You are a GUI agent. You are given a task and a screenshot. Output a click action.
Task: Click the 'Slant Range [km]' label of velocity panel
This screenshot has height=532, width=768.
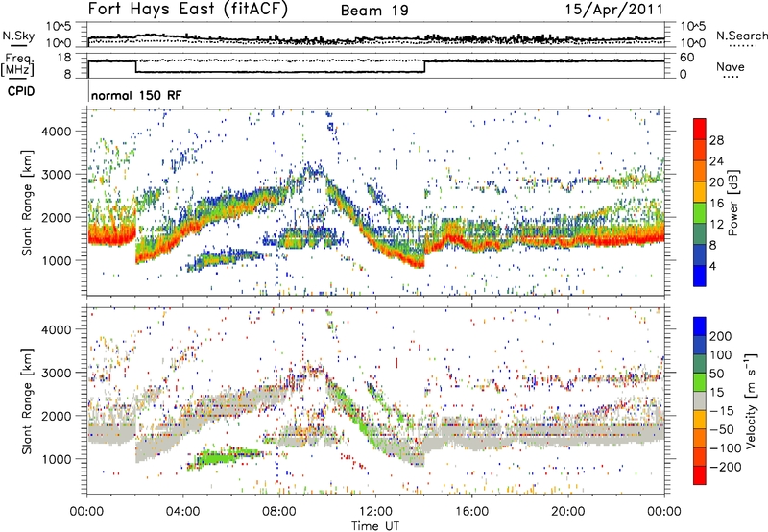click(x=28, y=401)
